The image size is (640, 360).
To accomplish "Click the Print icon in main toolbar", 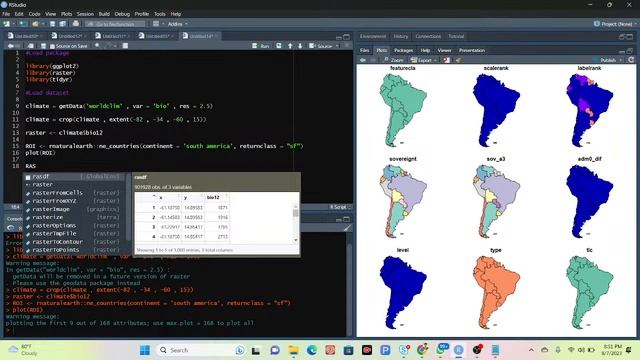I will click(76, 24).
